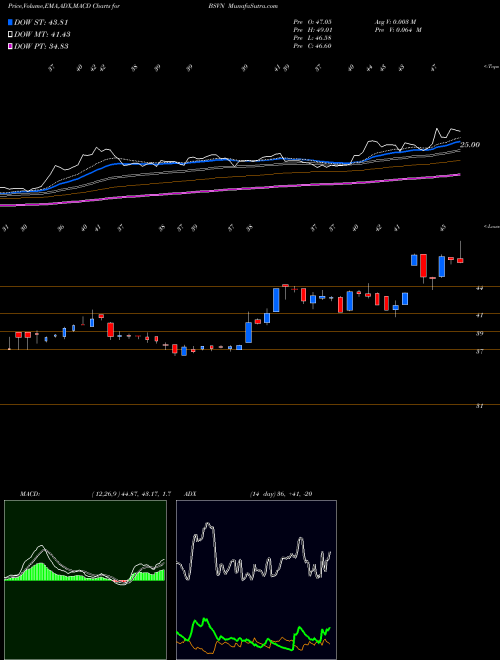Click the white DOW MT legend swatch
Viewport: 500px width, 660px height.
click(11, 35)
